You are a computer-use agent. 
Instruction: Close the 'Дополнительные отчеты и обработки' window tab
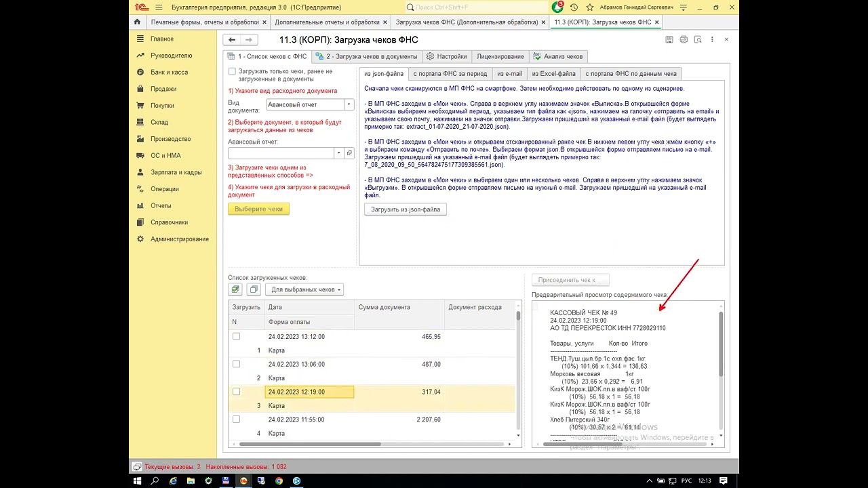click(x=385, y=22)
